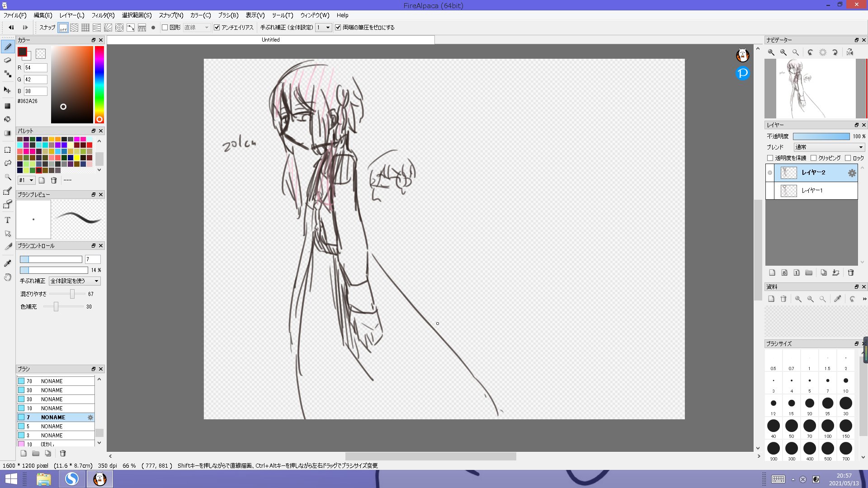Pick brush size 20 preset

point(809,405)
